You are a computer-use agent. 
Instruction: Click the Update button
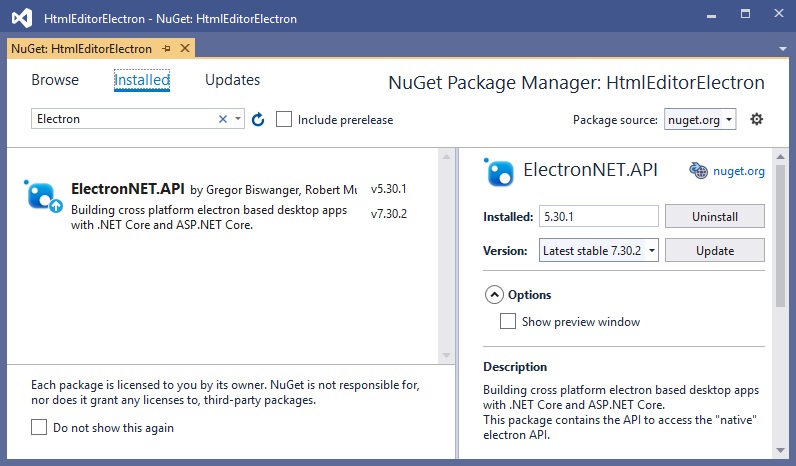click(715, 250)
